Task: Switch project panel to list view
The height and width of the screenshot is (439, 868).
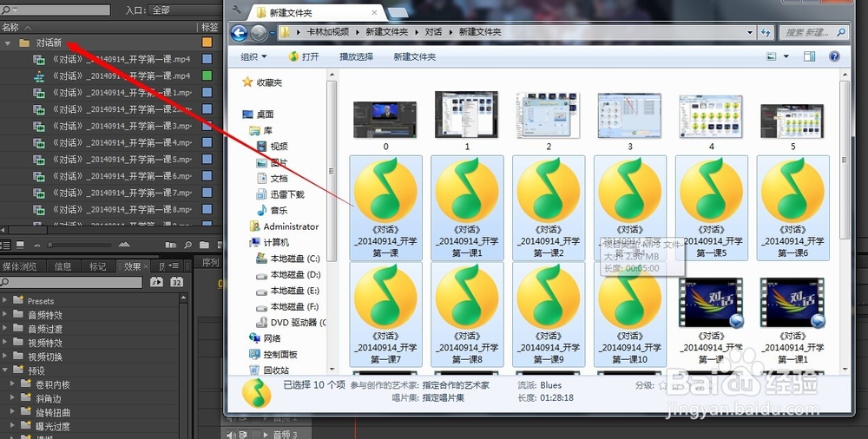Action: (5, 245)
